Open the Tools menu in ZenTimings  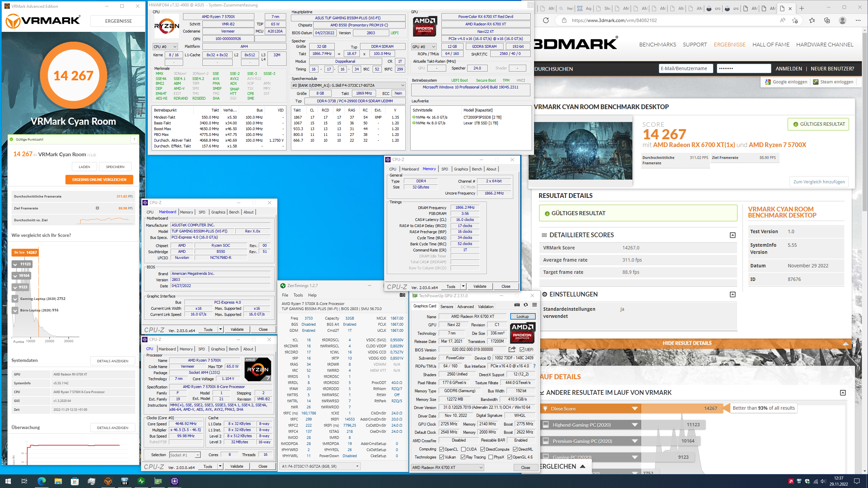click(x=298, y=295)
